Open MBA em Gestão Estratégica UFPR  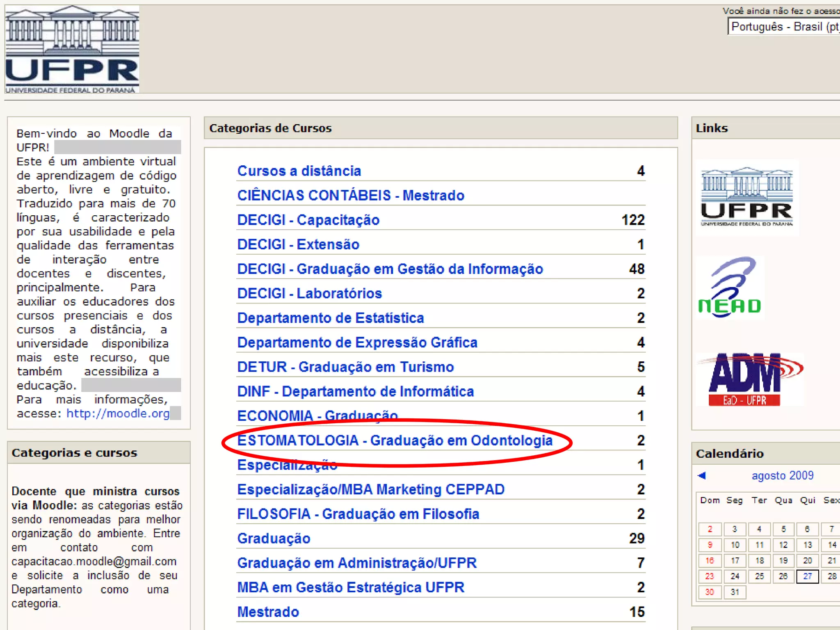click(351, 587)
